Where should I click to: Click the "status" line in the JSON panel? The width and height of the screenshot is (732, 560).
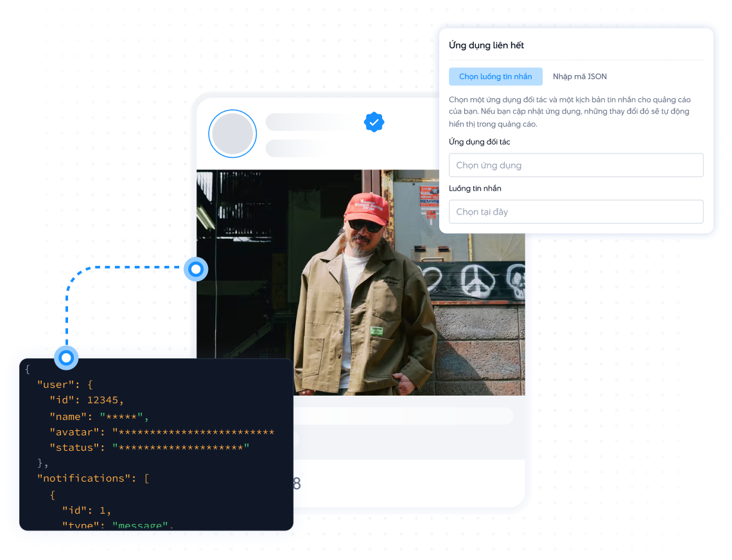coord(148,447)
